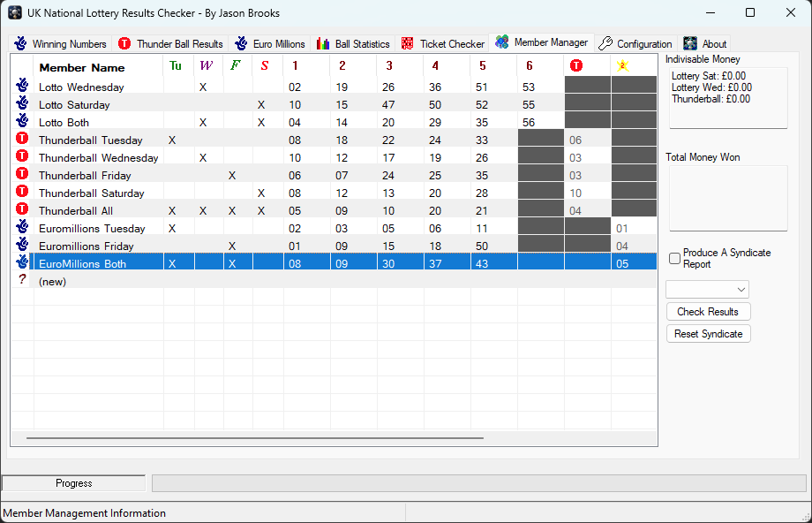Switch to the Winning Numbers tab
812x523 pixels.
coord(60,44)
